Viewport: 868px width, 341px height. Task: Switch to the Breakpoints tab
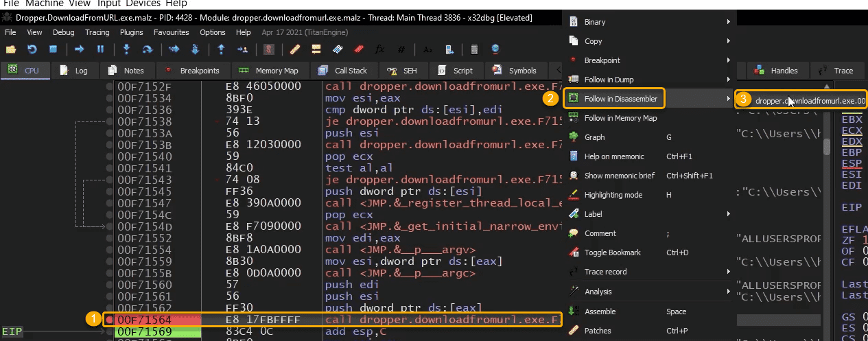click(x=192, y=71)
